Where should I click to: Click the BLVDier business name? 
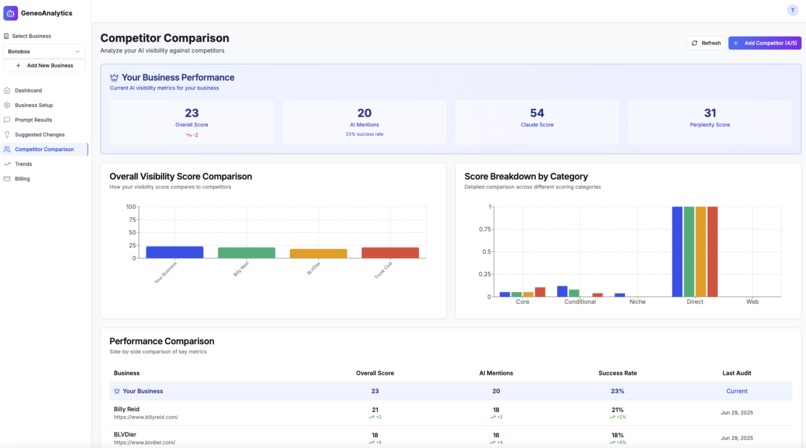pyautogui.click(x=125, y=435)
